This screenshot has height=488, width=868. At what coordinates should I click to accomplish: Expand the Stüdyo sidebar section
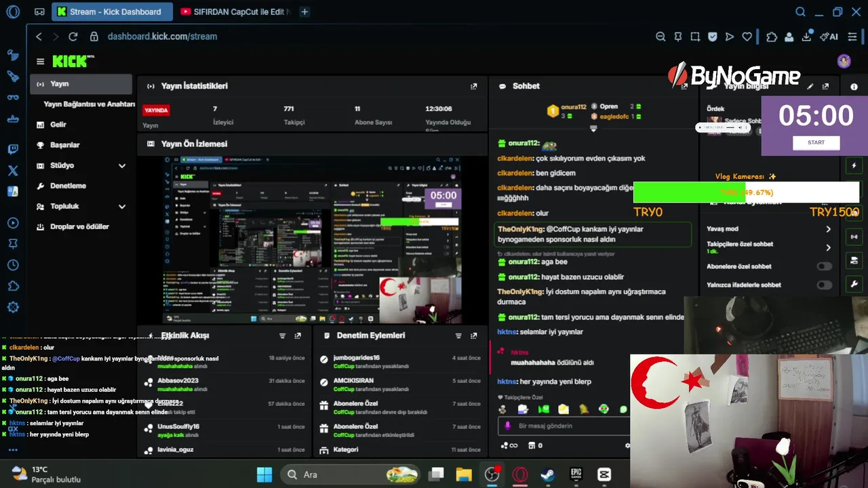[x=122, y=165]
